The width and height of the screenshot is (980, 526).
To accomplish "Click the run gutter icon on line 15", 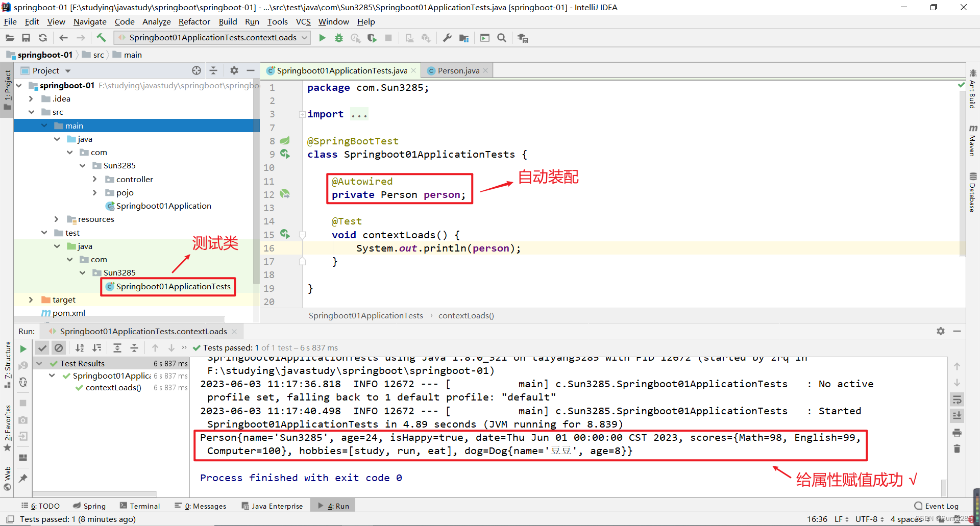I will click(x=285, y=234).
